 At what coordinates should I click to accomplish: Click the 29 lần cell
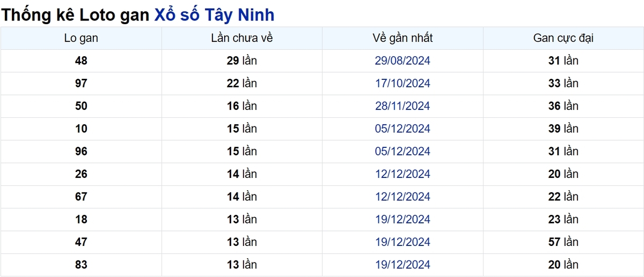242,61
